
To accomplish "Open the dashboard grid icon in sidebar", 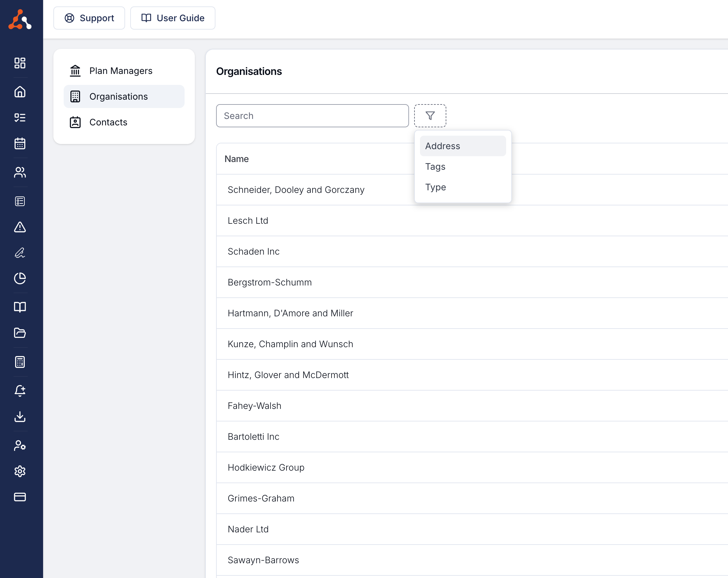I will pyautogui.click(x=20, y=63).
